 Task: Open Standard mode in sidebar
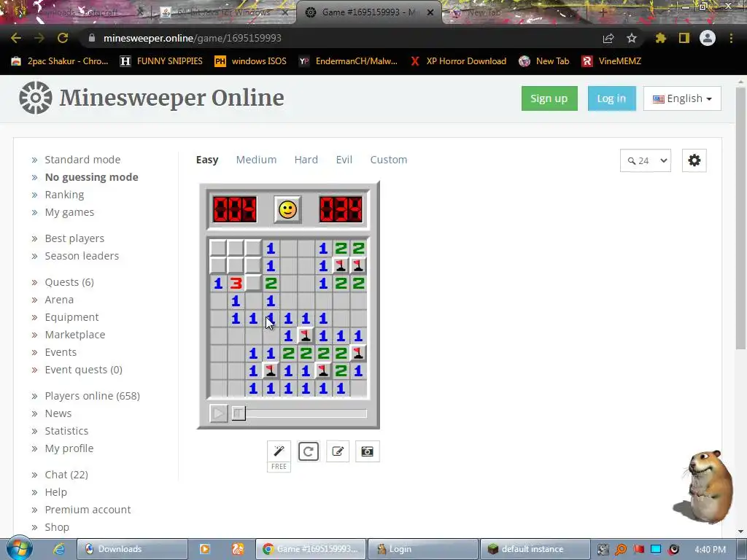[x=82, y=160]
